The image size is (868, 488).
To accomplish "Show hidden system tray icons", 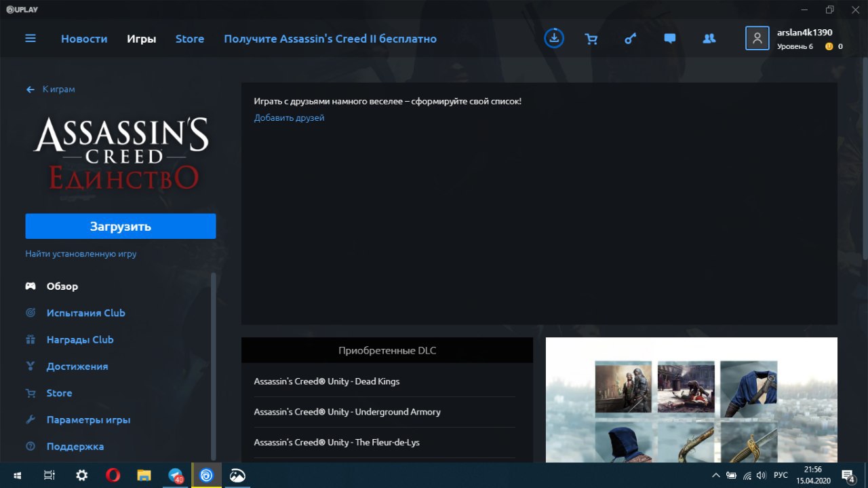I will (x=715, y=475).
